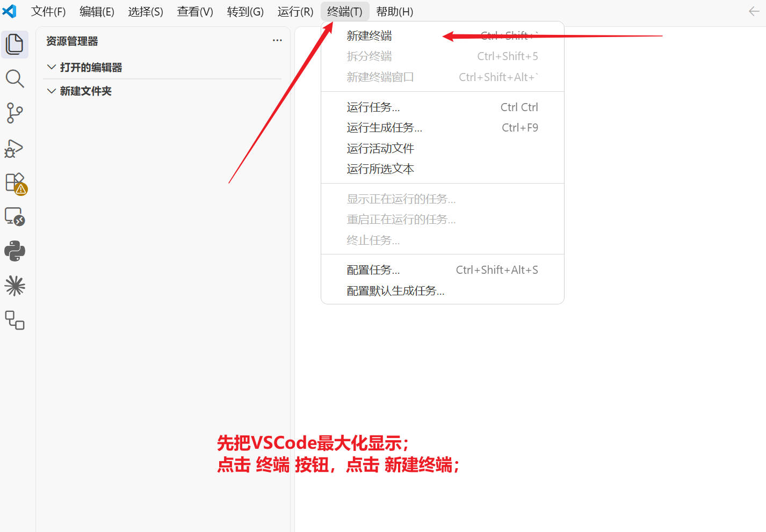Choose 运行生成任务... menu entry

(x=443, y=128)
